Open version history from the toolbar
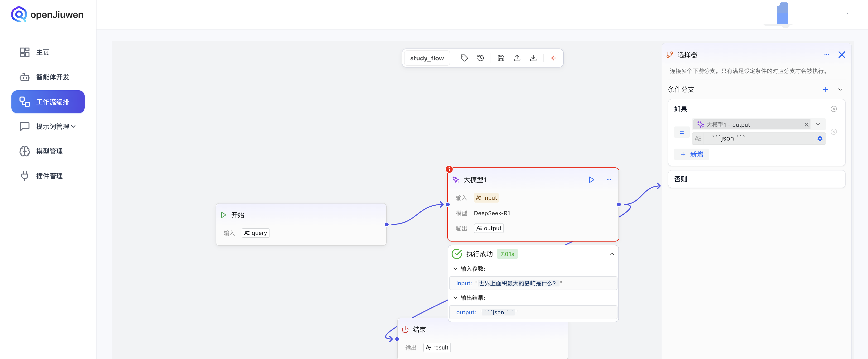This screenshot has height=359, width=868. [480, 58]
